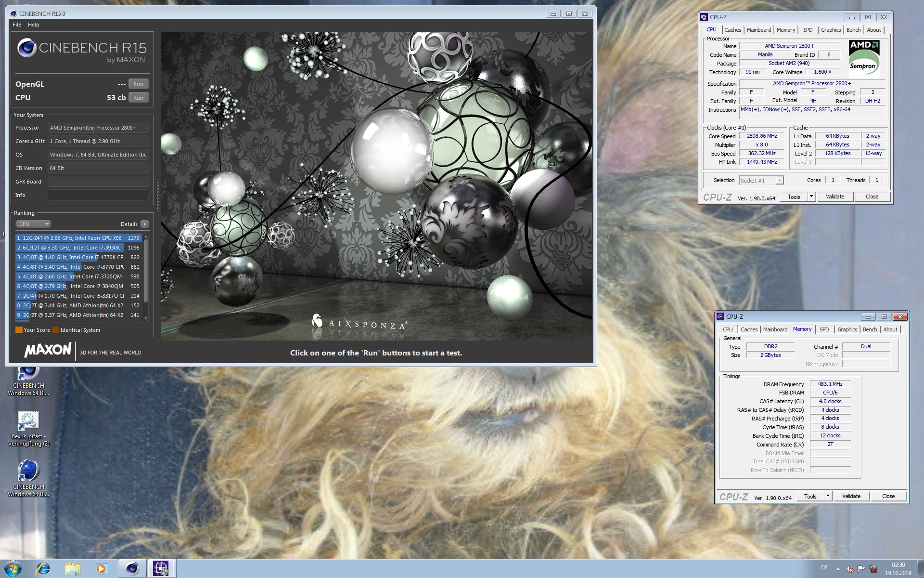Click Close button in upper CPU-Z window
Viewport: 924px width, 578px height.
tap(872, 197)
